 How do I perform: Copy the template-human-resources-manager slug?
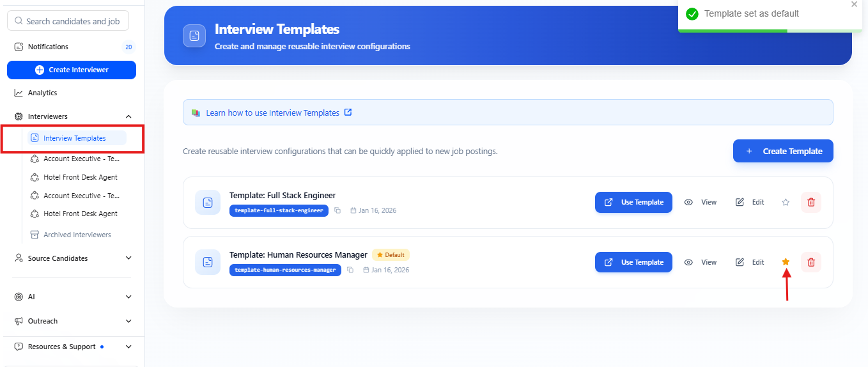[x=350, y=270]
